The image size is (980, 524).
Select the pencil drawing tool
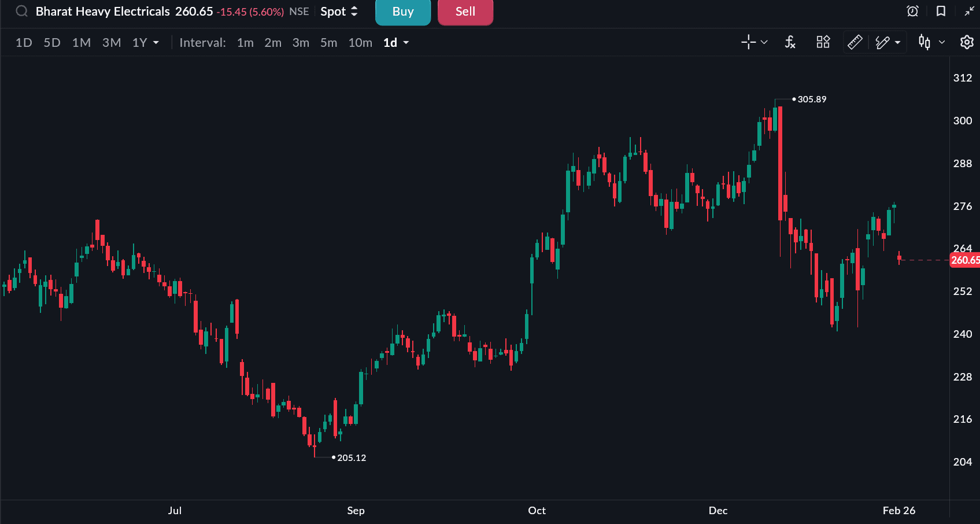(x=882, y=42)
